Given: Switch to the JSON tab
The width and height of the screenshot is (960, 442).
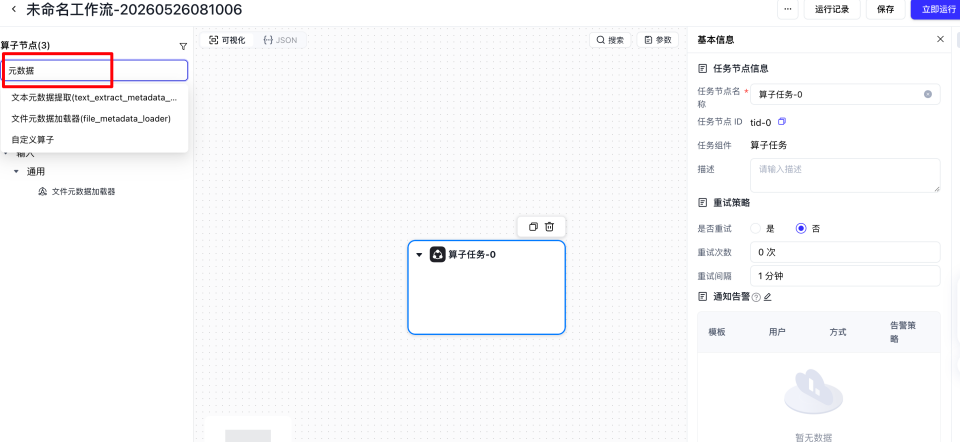Looking at the screenshot, I should pyautogui.click(x=280, y=40).
